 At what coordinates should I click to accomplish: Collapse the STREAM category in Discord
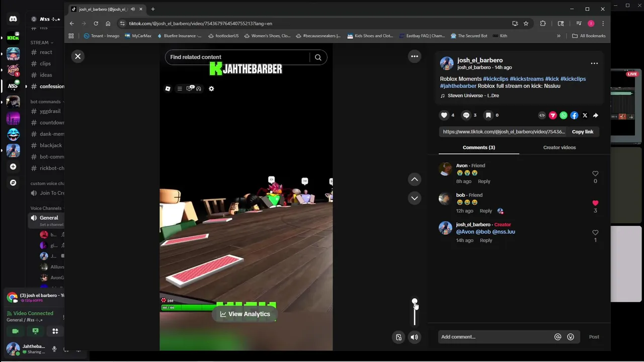click(x=42, y=43)
